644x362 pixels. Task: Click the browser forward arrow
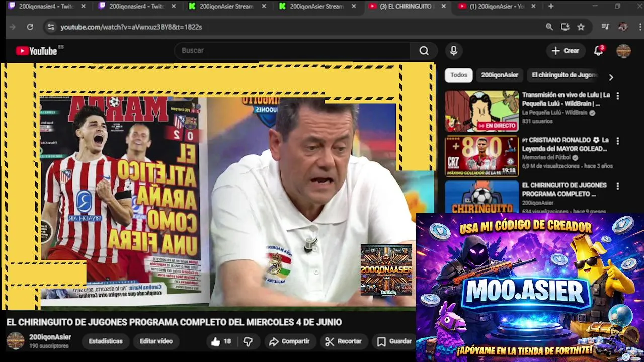coord(13,27)
